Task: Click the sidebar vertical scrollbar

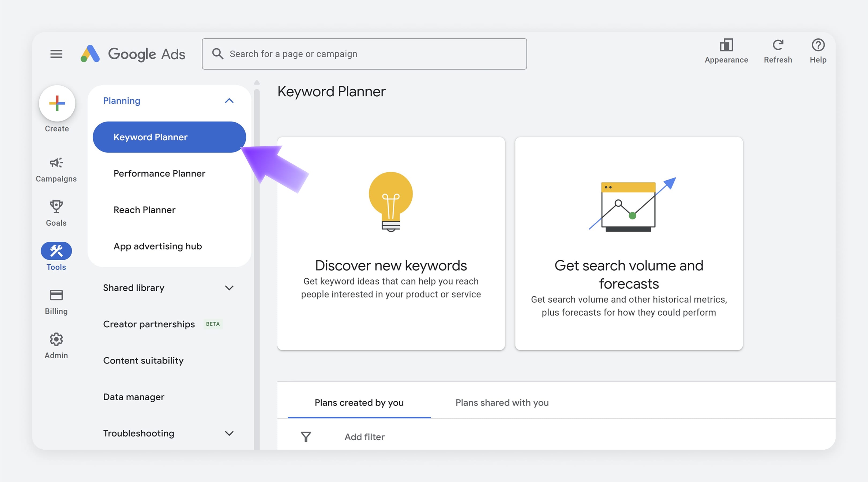Action: 257,269
